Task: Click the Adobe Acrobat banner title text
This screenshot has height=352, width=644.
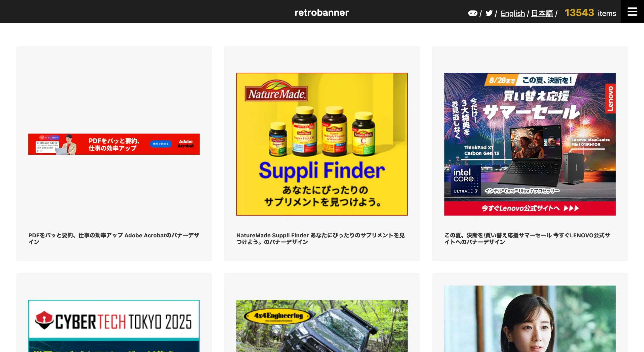Action: (x=114, y=238)
